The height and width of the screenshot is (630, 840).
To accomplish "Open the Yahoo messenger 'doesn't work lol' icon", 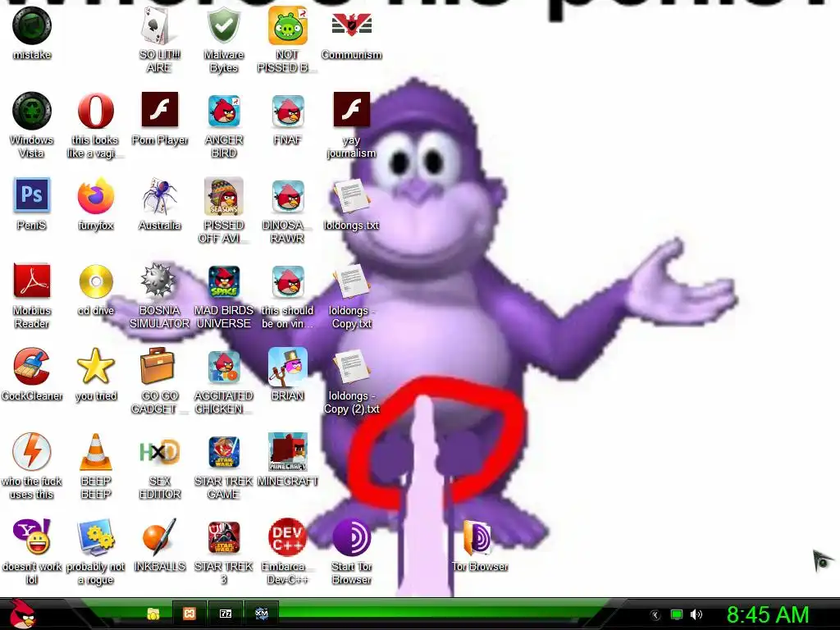I will (x=32, y=536).
